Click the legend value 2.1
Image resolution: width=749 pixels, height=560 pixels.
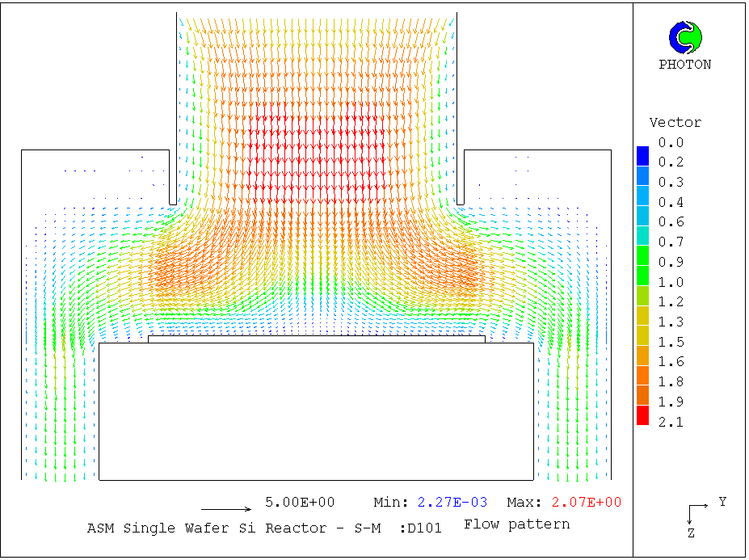tap(671, 422)
